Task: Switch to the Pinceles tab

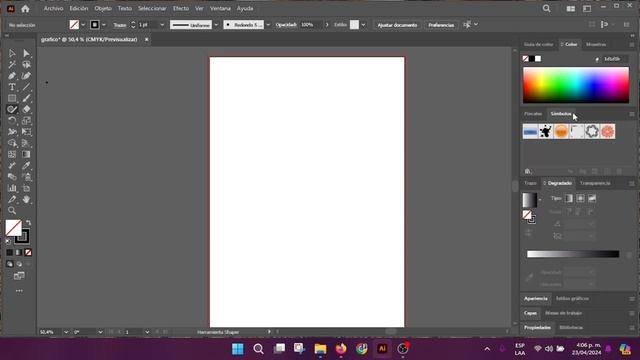Action: pos(533,114)
